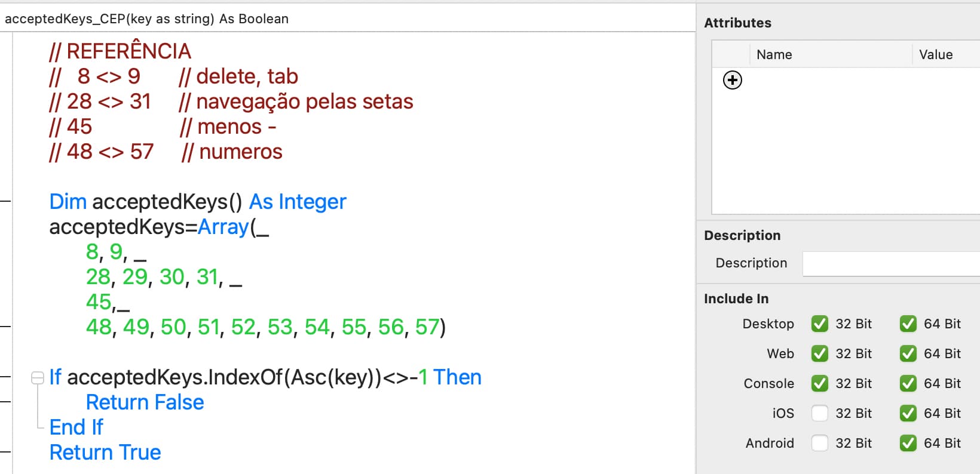Toggle Desktop 64 Bit checkbox
Image resolution: width=980 pixels, height=474 pixels.
[908, 324]
